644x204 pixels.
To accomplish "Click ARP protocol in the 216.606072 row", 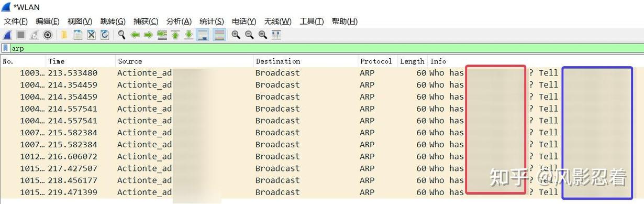I will tap(367, 156).
